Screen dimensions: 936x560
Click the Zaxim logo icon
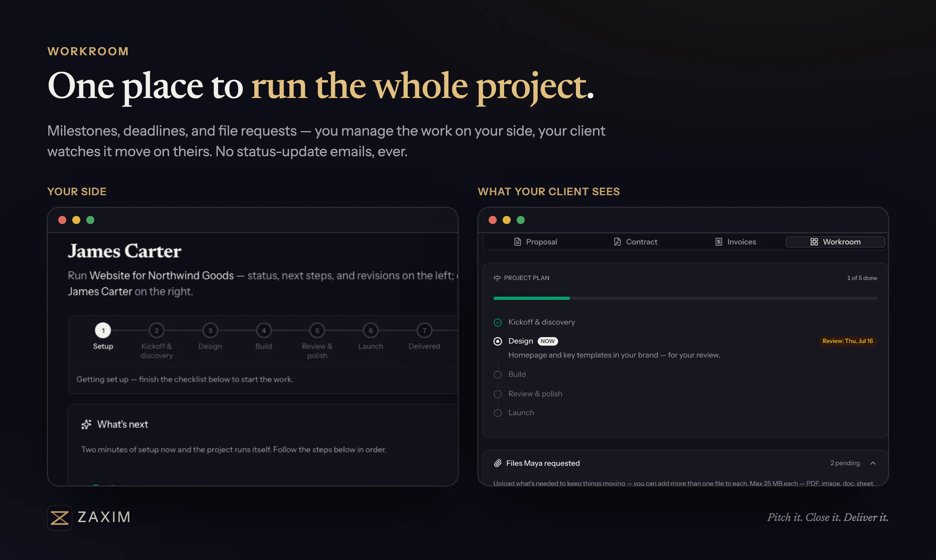pyautogui.click(x=60, y=518)
